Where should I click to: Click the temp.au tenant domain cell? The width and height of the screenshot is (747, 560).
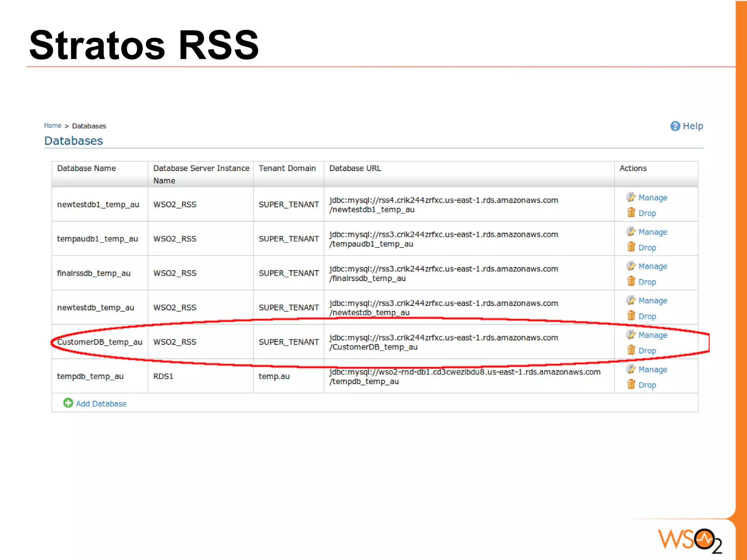[289, 376]
